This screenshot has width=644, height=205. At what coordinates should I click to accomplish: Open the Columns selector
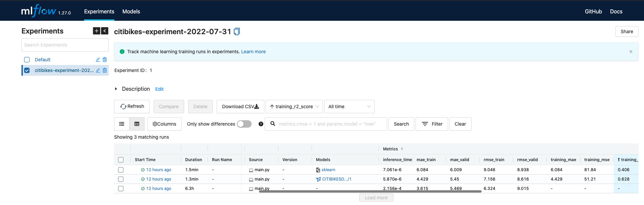(x=164, y=124)
